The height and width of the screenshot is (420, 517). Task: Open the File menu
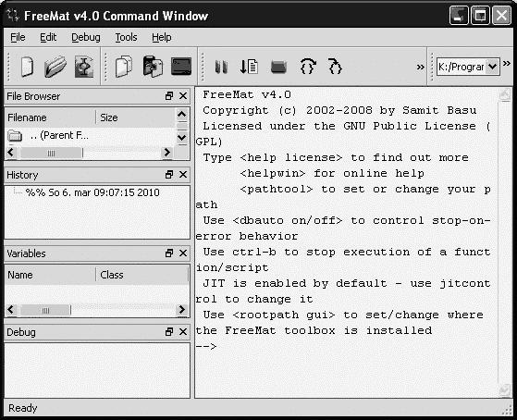coord(18,37)
